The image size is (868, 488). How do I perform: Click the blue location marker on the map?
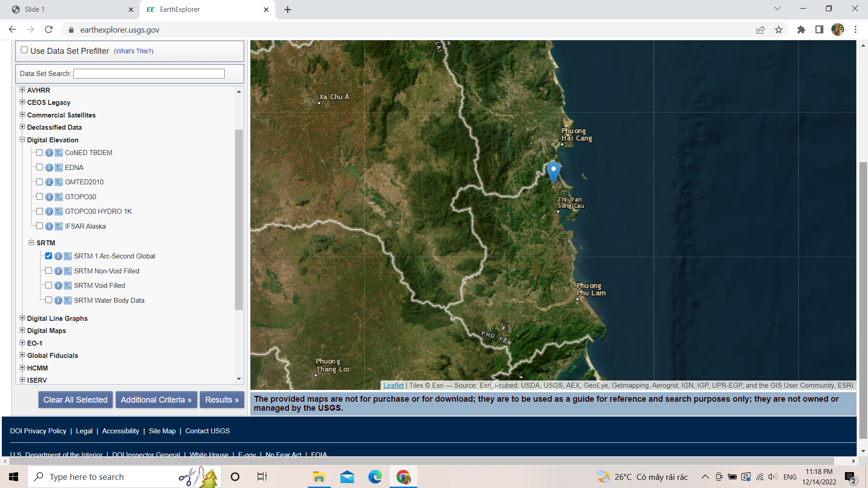553,171
